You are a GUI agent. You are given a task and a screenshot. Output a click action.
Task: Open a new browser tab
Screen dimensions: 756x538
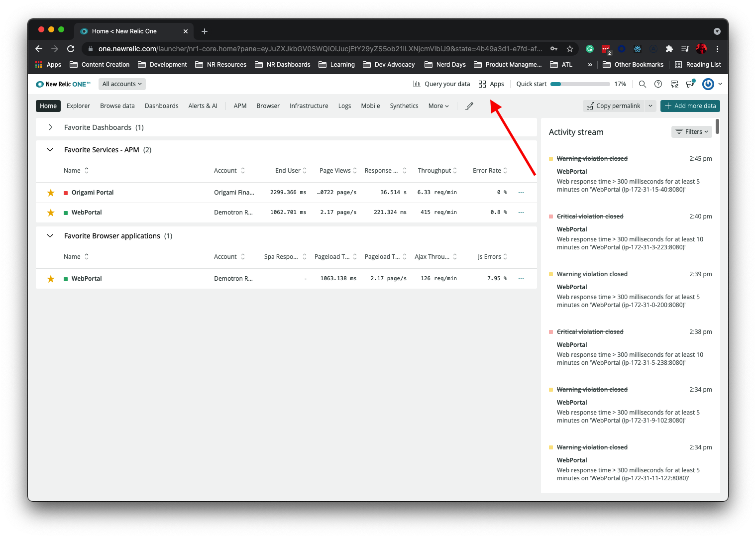205,31
